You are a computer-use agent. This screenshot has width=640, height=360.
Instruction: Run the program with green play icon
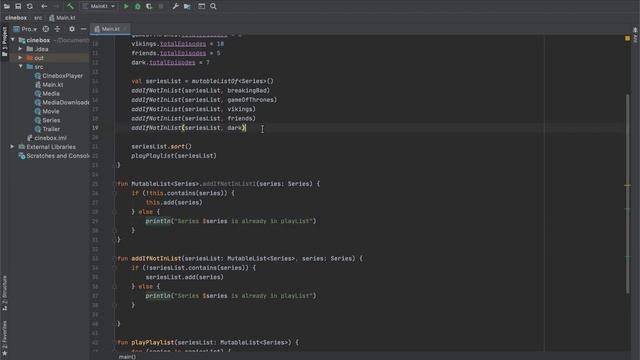pyautogui.click(x=126, y=6)
